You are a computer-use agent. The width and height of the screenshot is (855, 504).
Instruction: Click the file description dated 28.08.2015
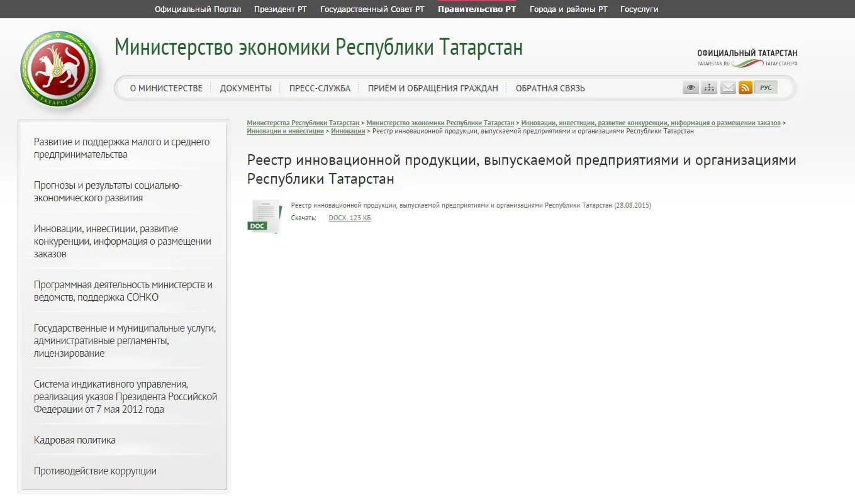(471, 205)
